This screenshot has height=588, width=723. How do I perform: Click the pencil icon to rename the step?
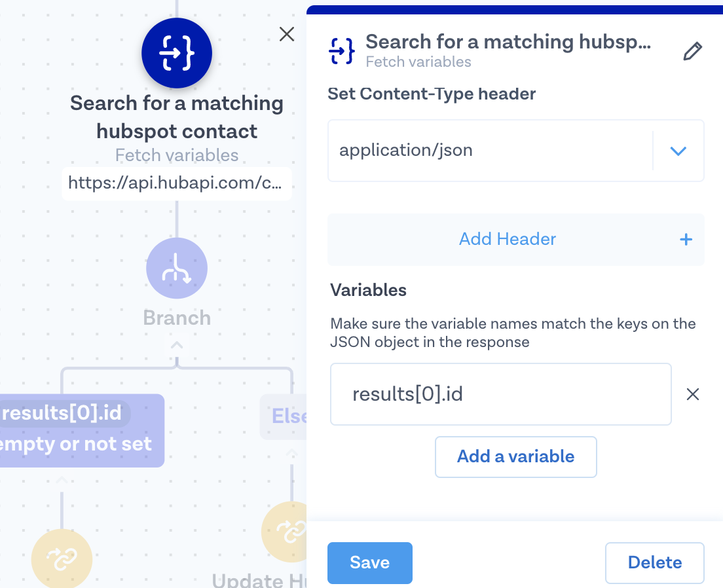click(692, 52)
